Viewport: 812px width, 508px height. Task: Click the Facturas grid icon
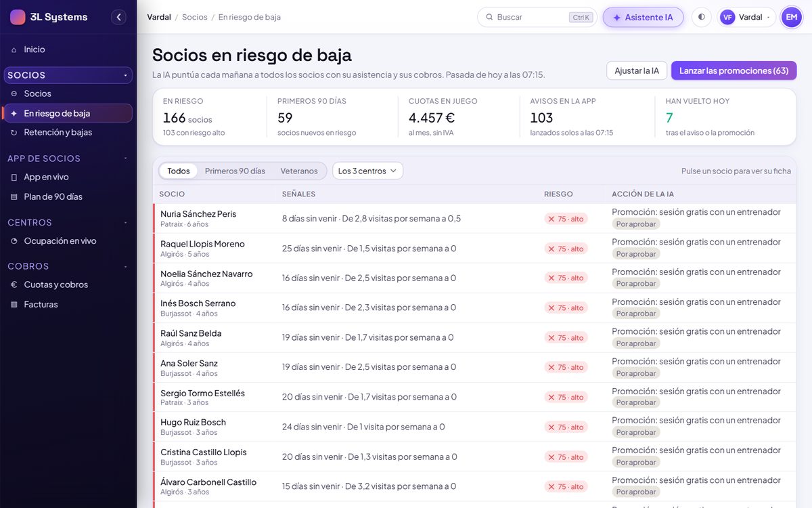14,305
